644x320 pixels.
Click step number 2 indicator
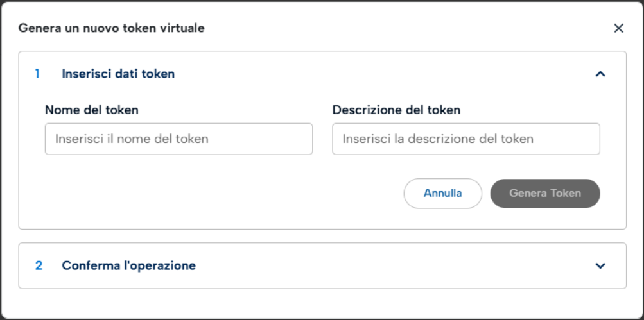39,265
